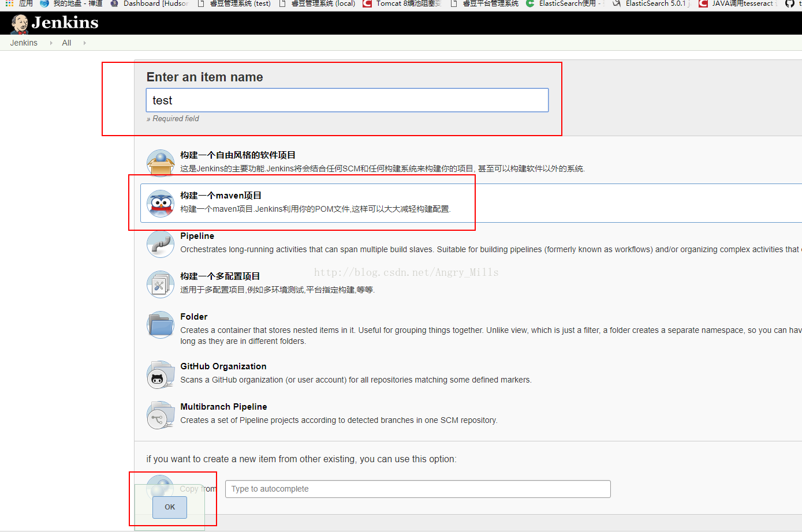
Task: Expand the arrow after Jenkins breadcrumb
Action: pyautogui.click(x=51, y=43)
